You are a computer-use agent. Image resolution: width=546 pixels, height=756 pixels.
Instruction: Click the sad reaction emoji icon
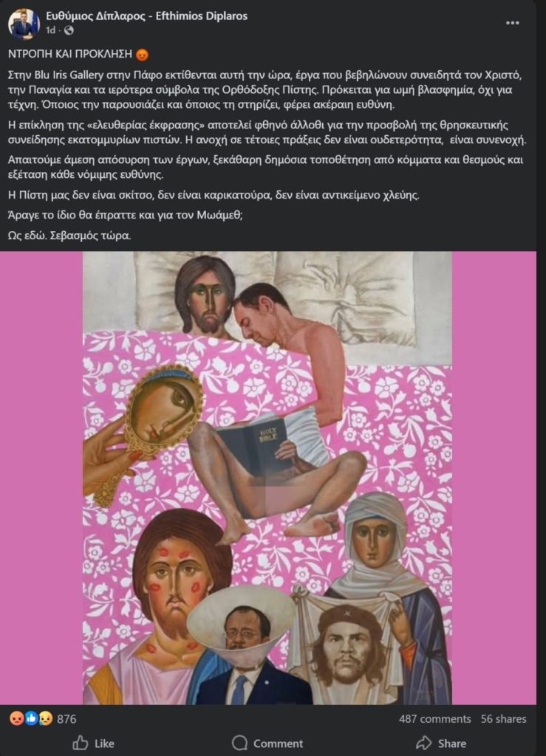tap(46, 719)
